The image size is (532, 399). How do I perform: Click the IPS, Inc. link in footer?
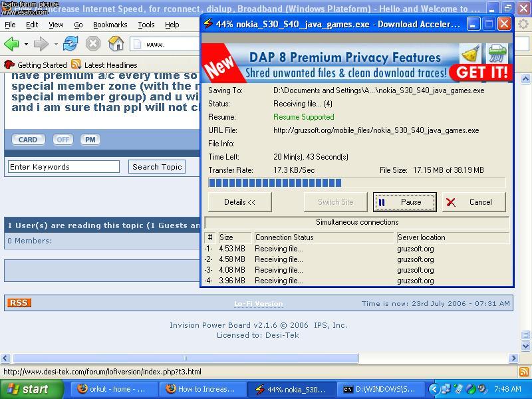(x=331, y=325)
